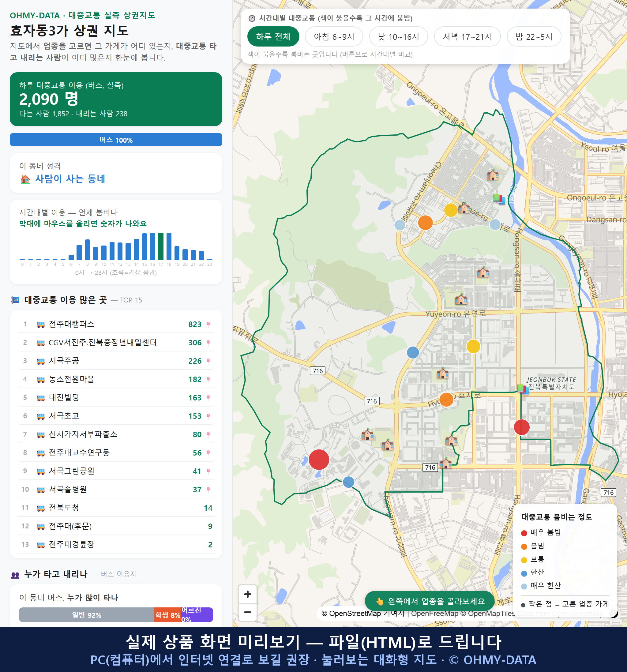The width and height of the screenshot is (627, 672).
Task: Select the 전주대(후문) stop row
Action: 116,526
